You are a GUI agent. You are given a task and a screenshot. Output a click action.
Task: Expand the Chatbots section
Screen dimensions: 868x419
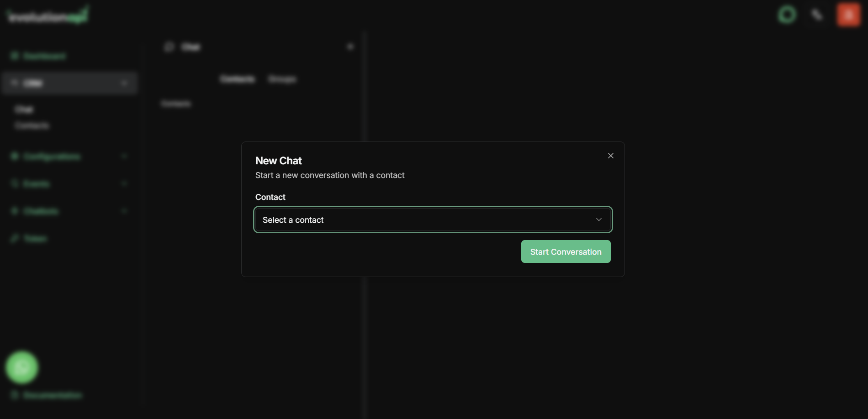click(x=124, y=211)
